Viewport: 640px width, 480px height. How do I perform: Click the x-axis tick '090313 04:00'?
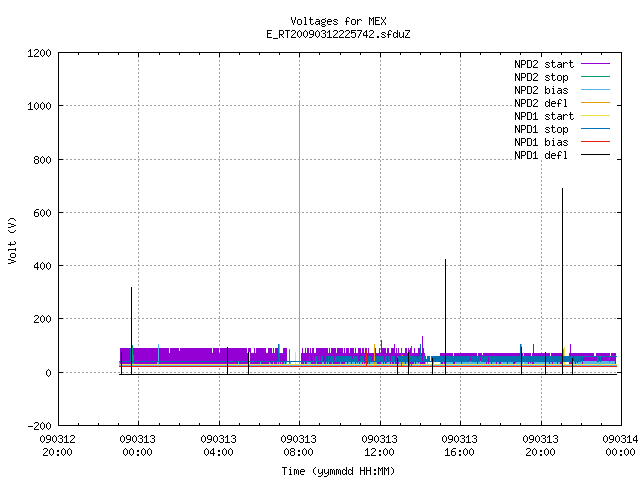click(218, 446)
